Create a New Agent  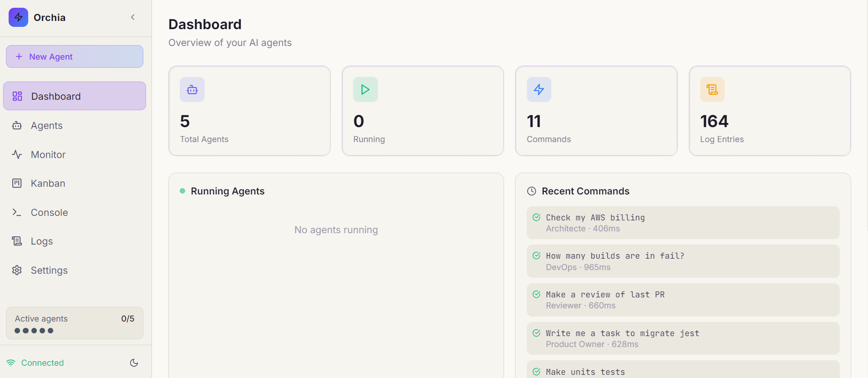(75, 56)
